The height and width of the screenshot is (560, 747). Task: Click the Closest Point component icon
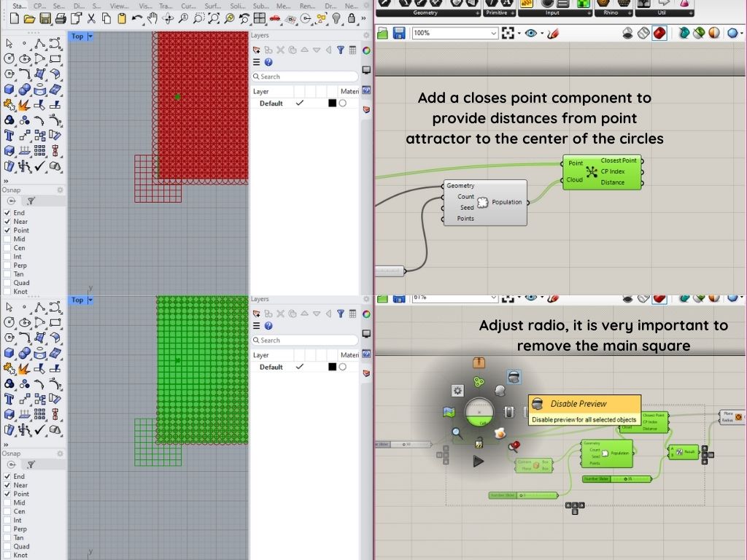click(591, 172)
